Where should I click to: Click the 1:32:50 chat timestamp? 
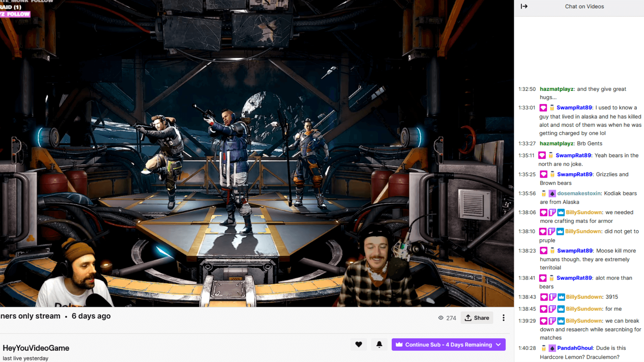[527, 89]
